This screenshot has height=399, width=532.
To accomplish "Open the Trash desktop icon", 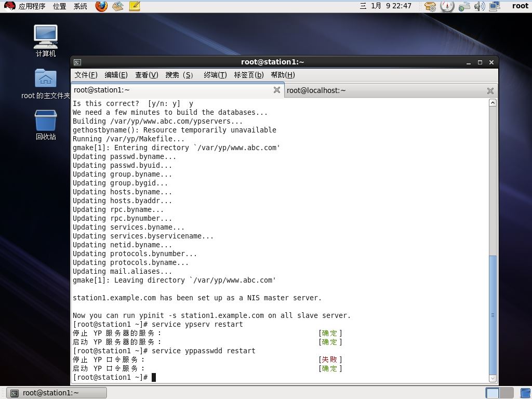I will [46, 125].
